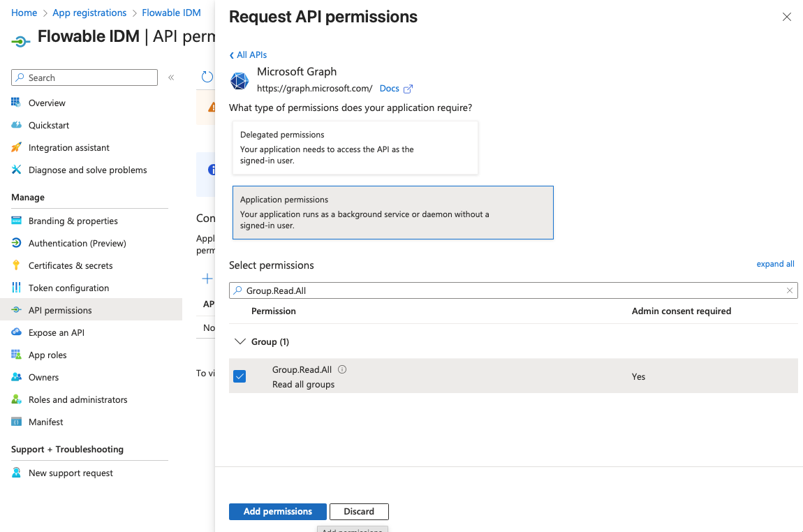Screen dimensions: 803x532
Task: Open Quickstart via its cloud icon
Action: pos(16,125)
